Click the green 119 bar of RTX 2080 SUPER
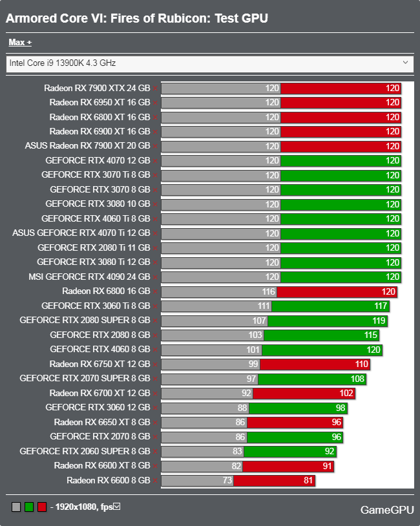 (328, 321)
